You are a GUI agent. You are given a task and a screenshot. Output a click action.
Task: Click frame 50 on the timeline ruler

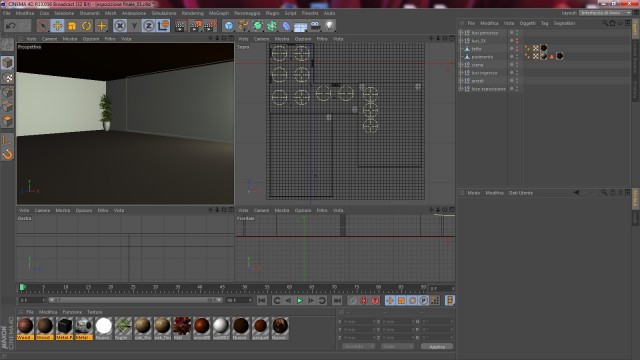click(244, 288)
